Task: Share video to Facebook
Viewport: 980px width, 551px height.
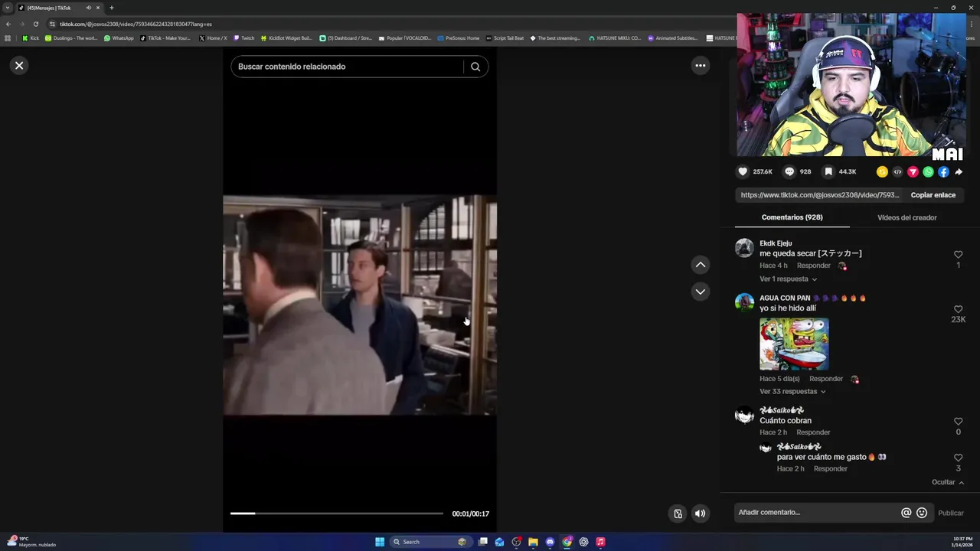Action: coord(943,172)
